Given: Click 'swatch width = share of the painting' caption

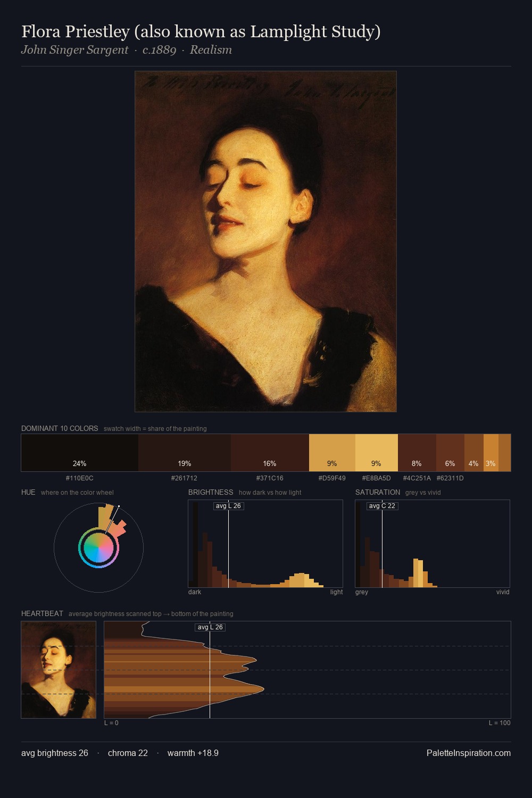Looking at the screenshot, I should pos(155,429).
